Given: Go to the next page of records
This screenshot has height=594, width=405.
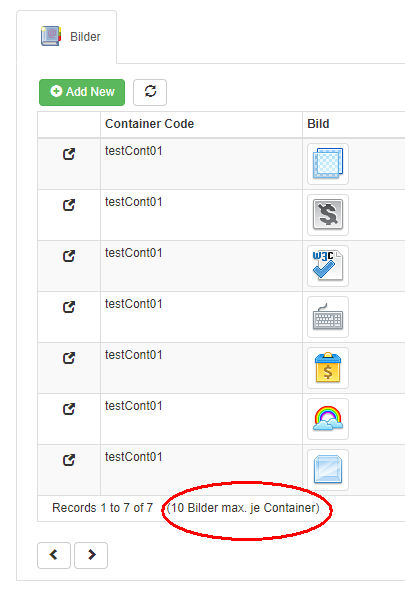Looking at the screenshot, I should (91, 555).
